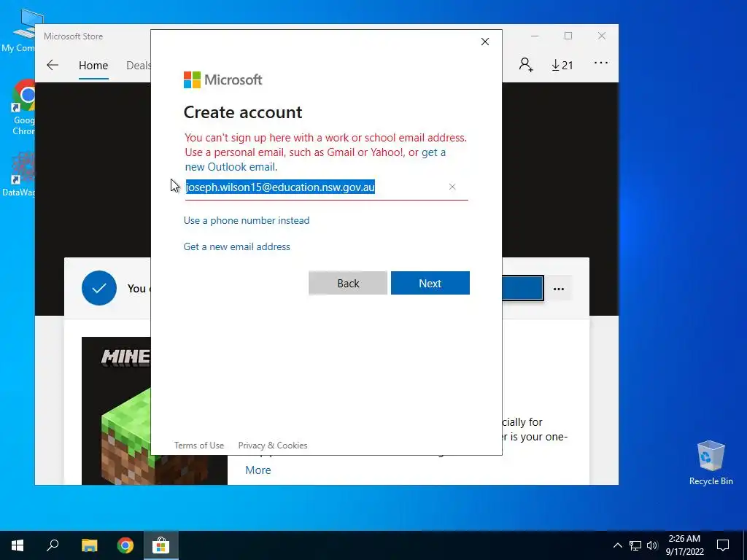The height and width of the screenshot is (560, 747).
Task: Switch to the Deals tab in Microsoft Store
Action: tap(138, 65)
